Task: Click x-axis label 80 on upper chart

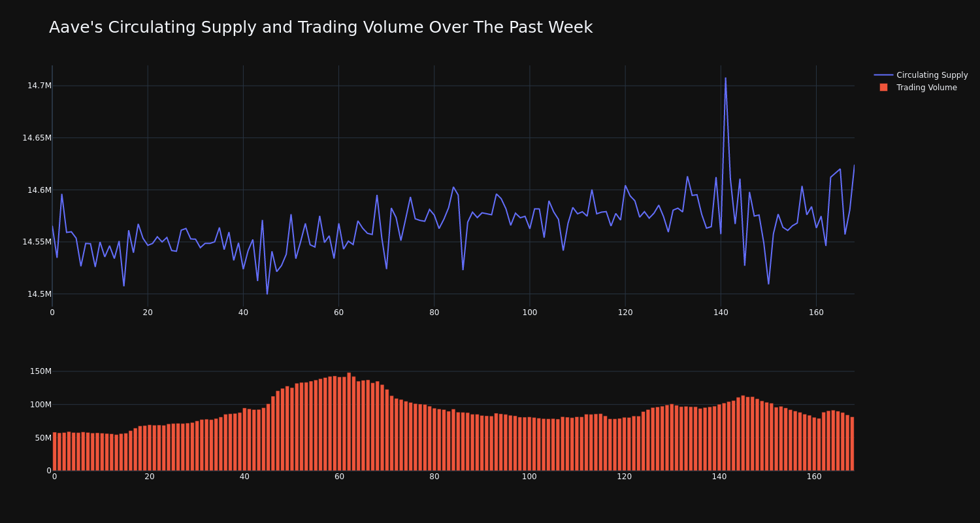Action: point(434,312)
